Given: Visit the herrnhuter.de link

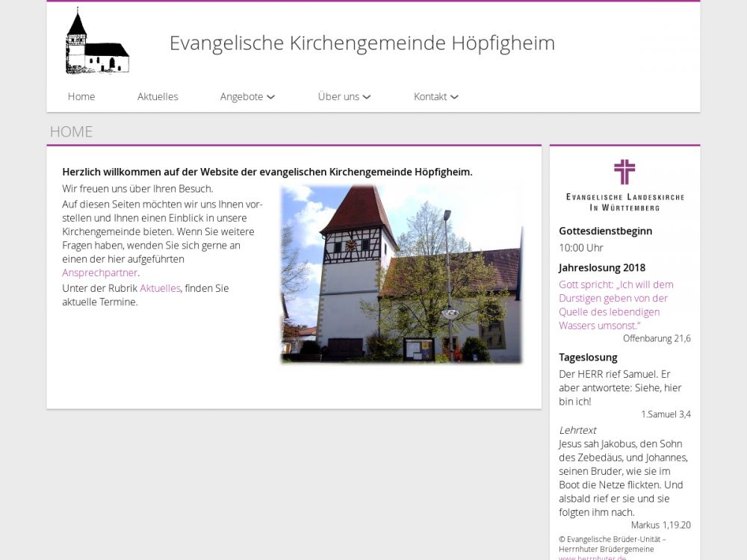Looking at the screenshot, I should [x=592, y=557].
